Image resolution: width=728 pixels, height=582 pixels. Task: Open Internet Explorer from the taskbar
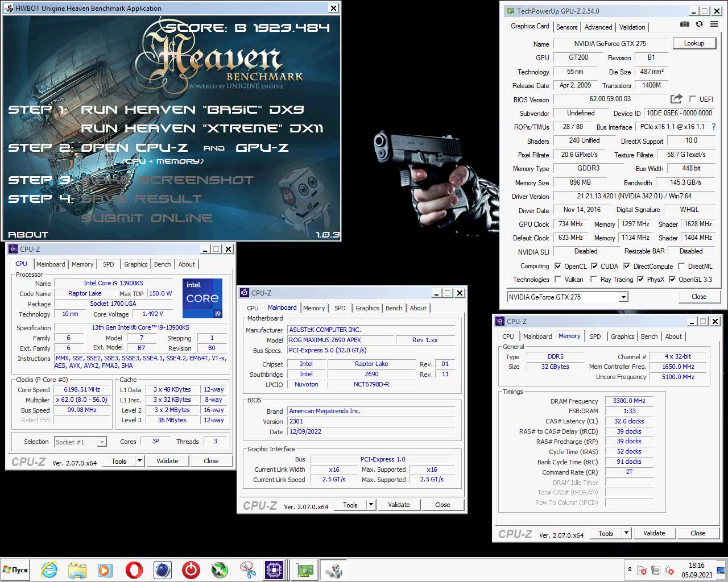tap(49, 569)
